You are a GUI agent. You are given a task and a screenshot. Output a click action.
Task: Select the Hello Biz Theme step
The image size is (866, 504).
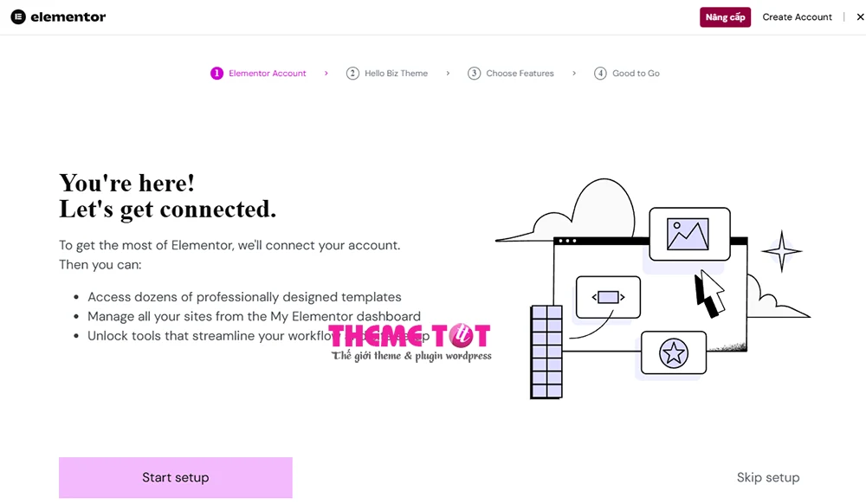[x=395, y=73]
